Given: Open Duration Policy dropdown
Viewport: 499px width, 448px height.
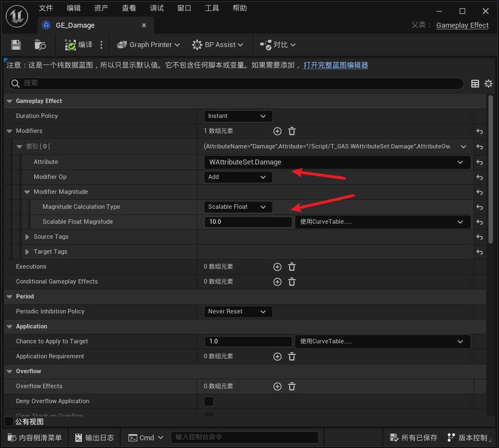Looking at the screenshot, I should pyautogui.click(x=238, y=116).
